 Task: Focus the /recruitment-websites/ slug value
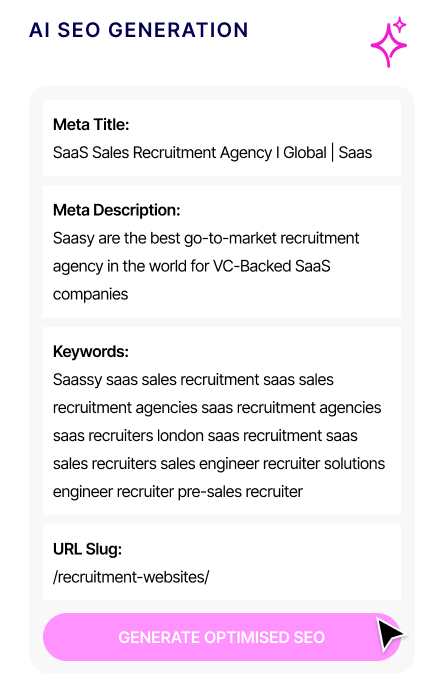point(131,577)
